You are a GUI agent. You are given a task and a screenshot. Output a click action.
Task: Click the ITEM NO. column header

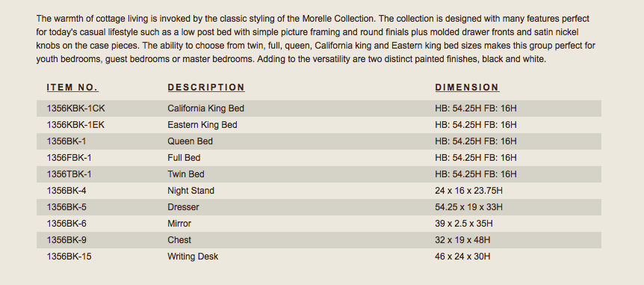pyautogui.click(x=72, y=88)
